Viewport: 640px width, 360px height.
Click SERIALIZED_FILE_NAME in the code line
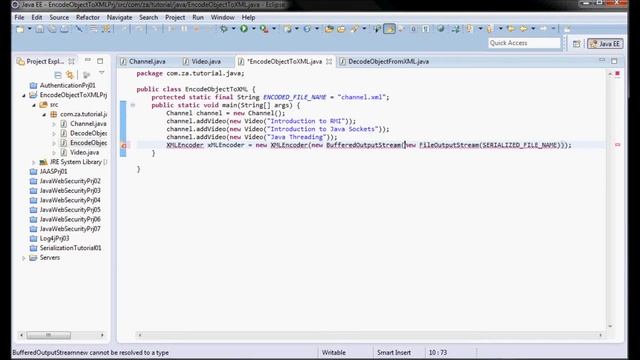pos(520,145)
